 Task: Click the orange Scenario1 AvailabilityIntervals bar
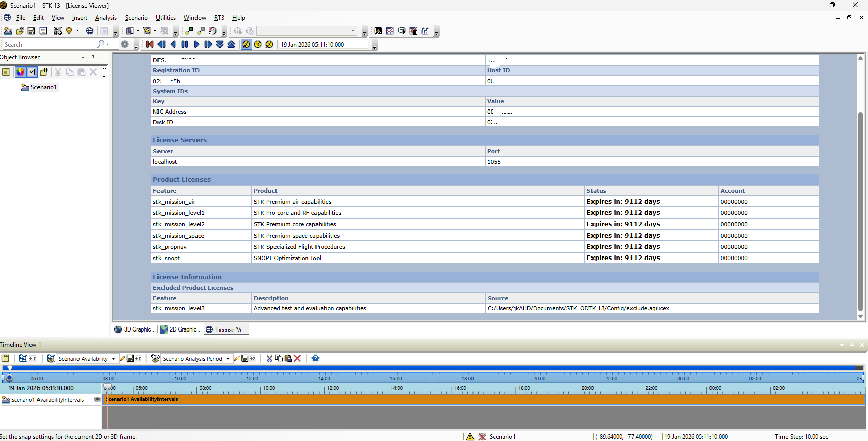[x=485, y=399]
